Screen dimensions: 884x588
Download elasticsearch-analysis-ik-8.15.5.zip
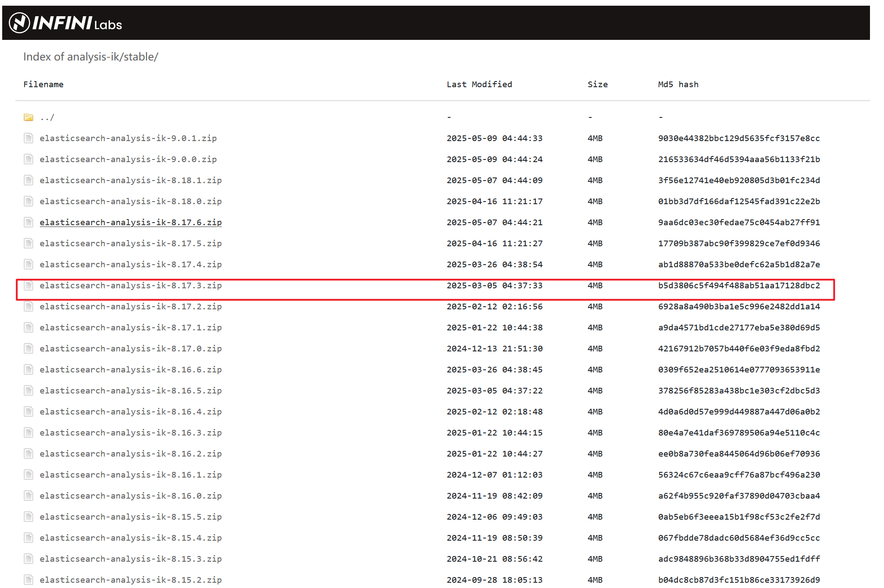[x=131, y=517]
